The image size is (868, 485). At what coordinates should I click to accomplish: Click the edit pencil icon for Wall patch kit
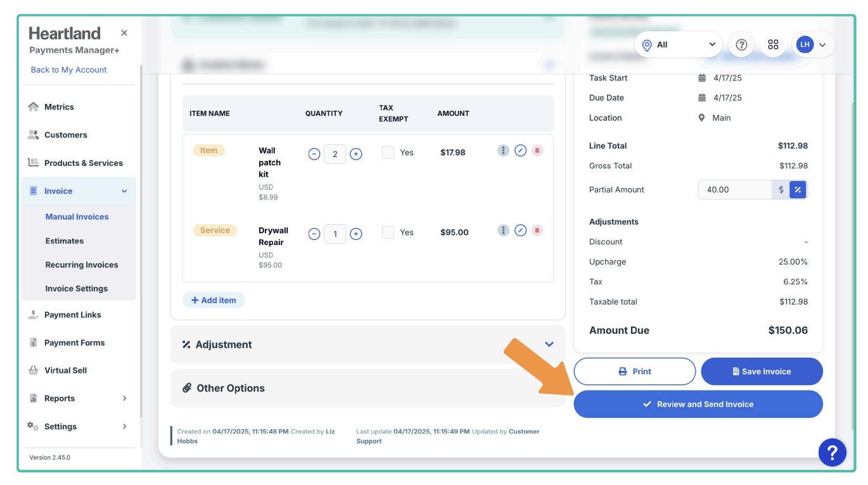coord(520,151)
